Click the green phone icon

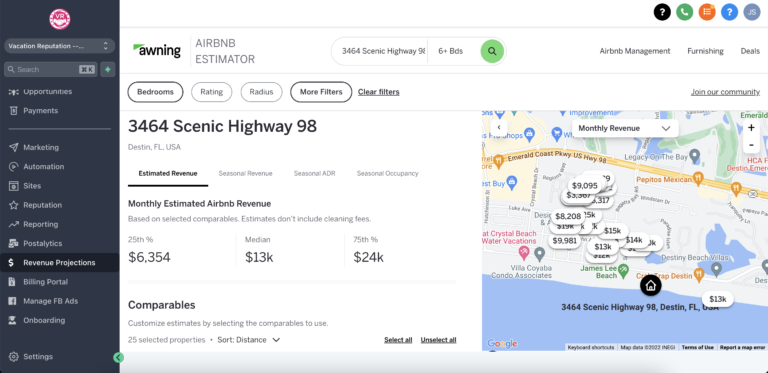[684, 12]
